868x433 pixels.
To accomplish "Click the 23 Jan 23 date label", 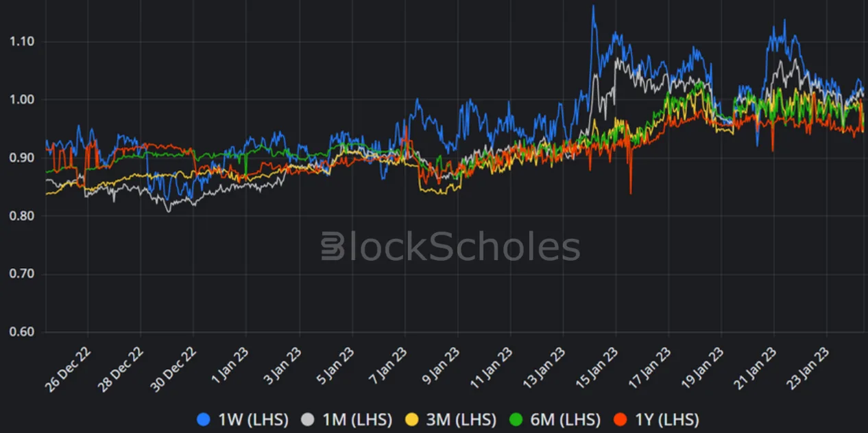I will [x=808, y=366].
